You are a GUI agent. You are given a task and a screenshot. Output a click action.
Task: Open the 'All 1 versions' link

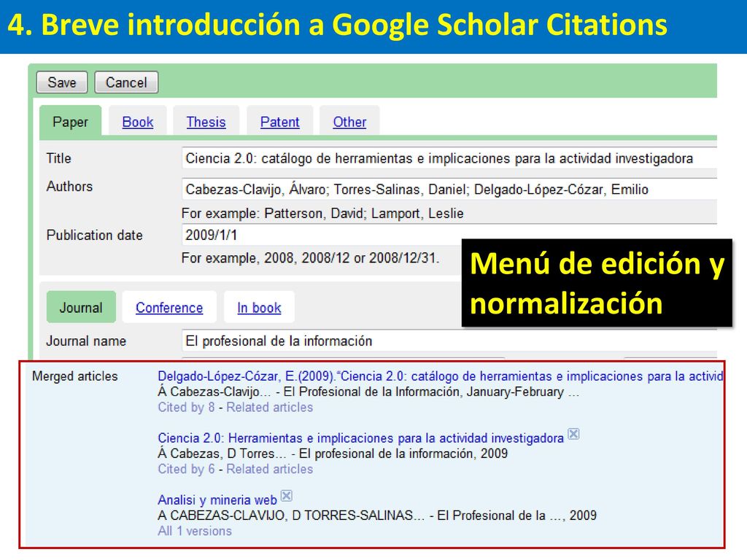click(x=195, y=531)
